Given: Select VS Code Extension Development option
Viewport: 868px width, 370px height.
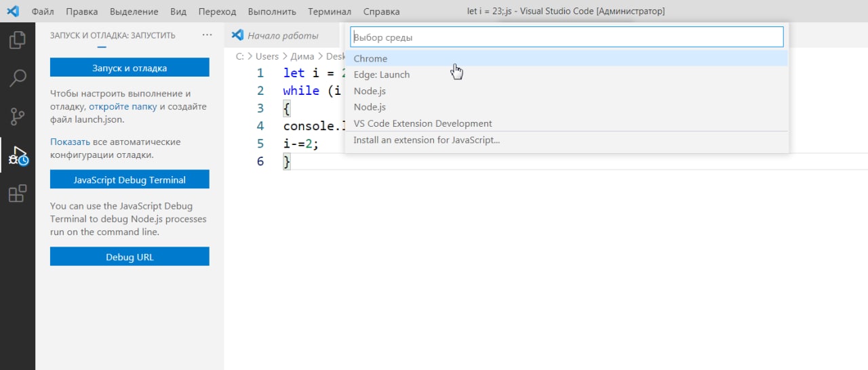Looking at the screenshot, I should (x=567, y=123).
